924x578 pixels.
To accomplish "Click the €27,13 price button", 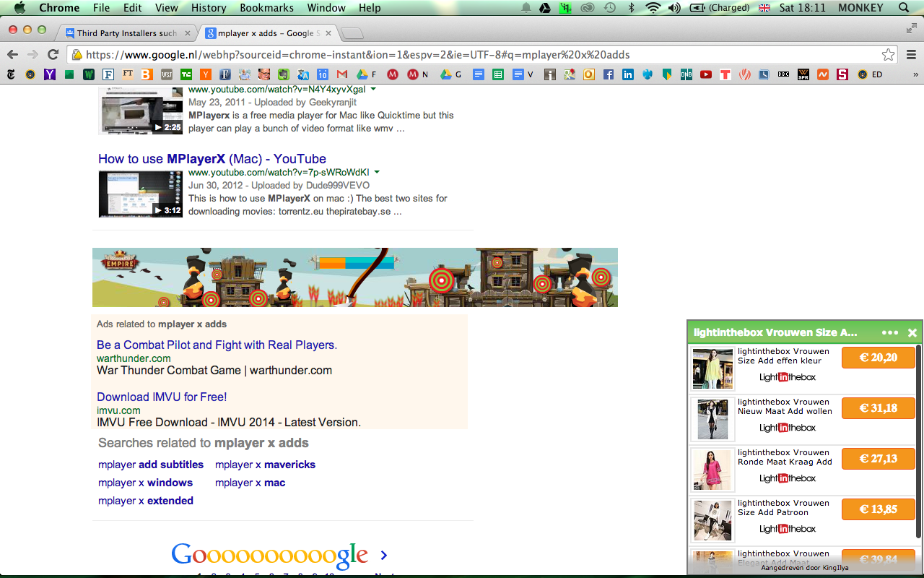I will tap(879, 459).
